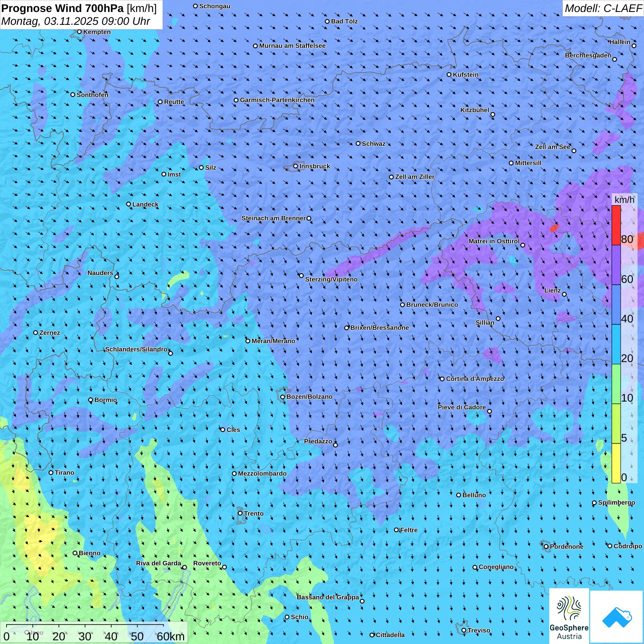
Task: Click the 'Schio' place label
Action: (x=299, y=617)
